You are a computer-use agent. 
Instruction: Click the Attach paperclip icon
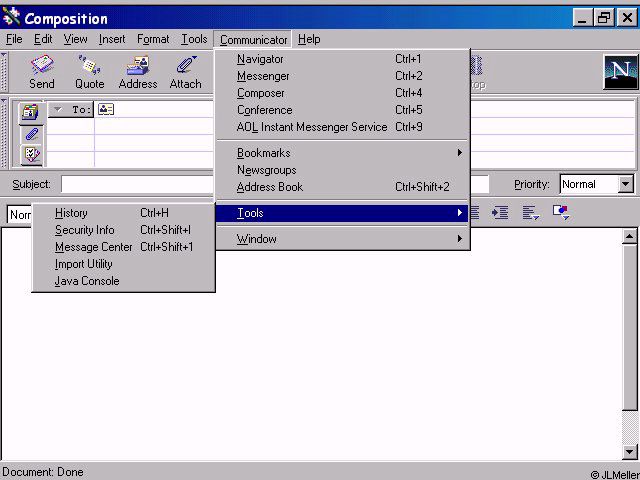point(186,72)
